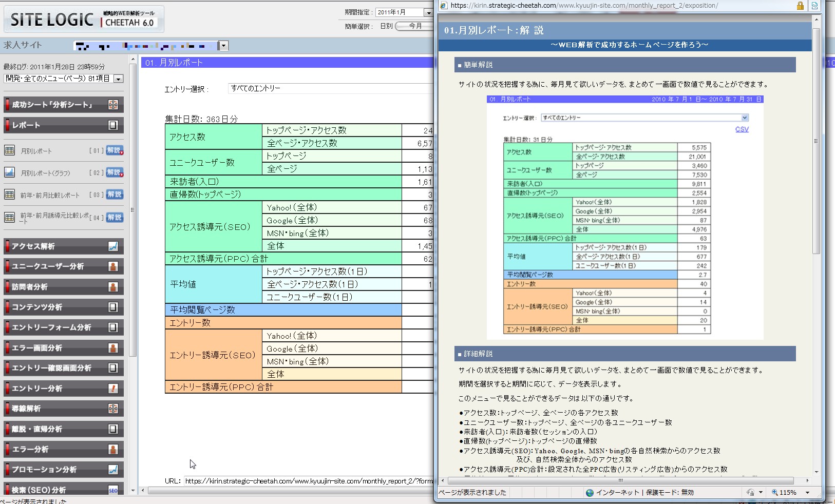Open 前年・前月比較レポート from the sidebar
Screen dimensions: 835x504
tap(50, 195)
